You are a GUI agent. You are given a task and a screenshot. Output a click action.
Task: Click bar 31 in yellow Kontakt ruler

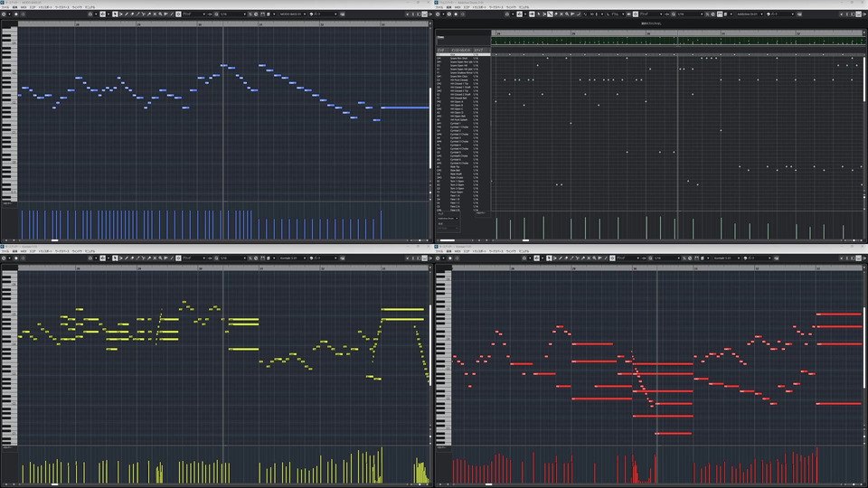(x=260, y=268)
